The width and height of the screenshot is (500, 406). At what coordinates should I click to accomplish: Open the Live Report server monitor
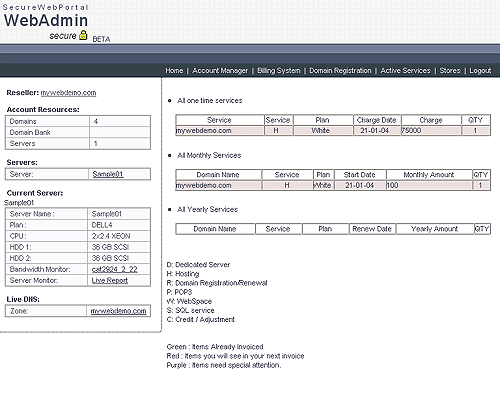tap(110, 280)
